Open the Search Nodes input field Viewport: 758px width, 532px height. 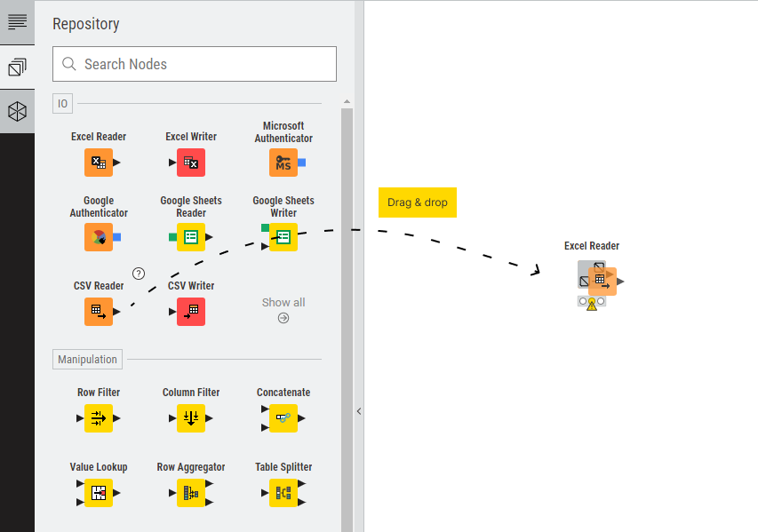coord(194,64)
